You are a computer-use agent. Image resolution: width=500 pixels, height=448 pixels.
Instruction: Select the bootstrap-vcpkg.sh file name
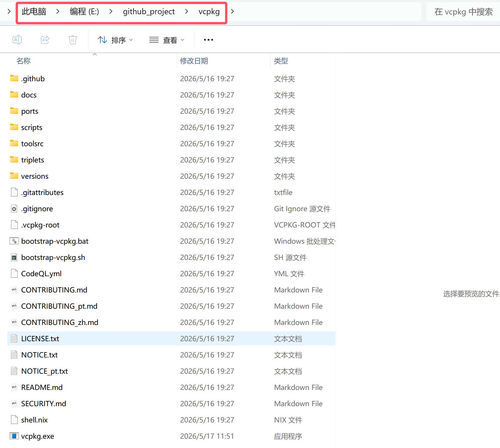[53, 257]
